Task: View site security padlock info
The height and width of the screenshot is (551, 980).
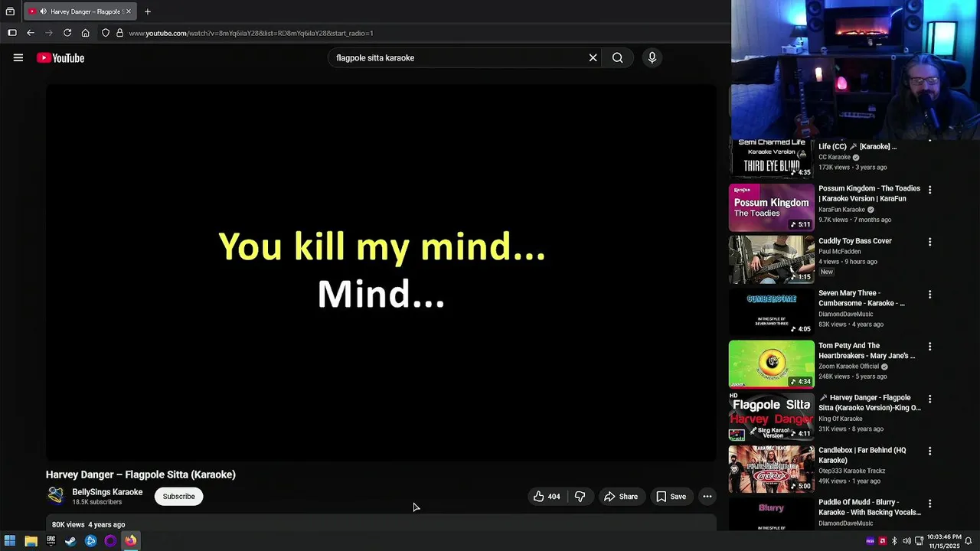Action: click(x=119, y=33)
